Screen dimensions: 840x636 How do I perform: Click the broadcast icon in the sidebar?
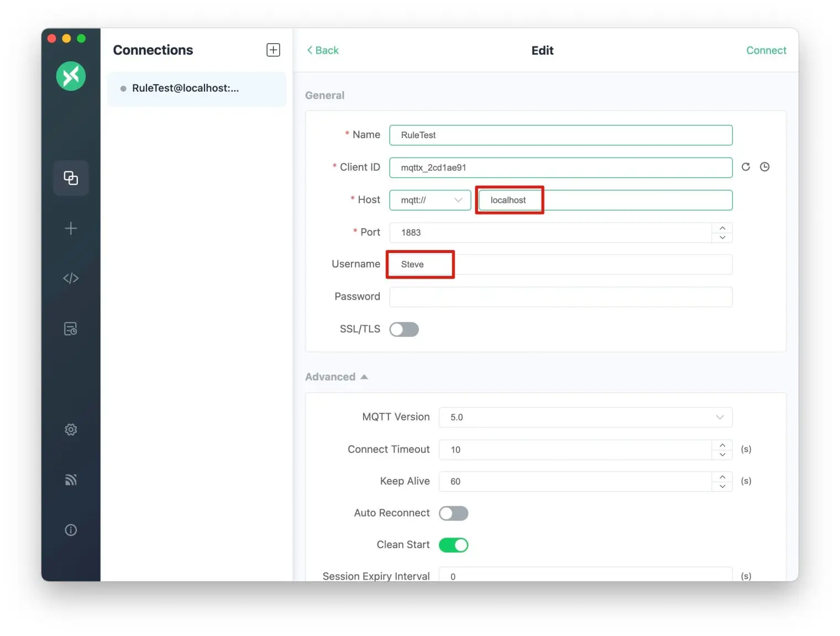tap(70, 480)
